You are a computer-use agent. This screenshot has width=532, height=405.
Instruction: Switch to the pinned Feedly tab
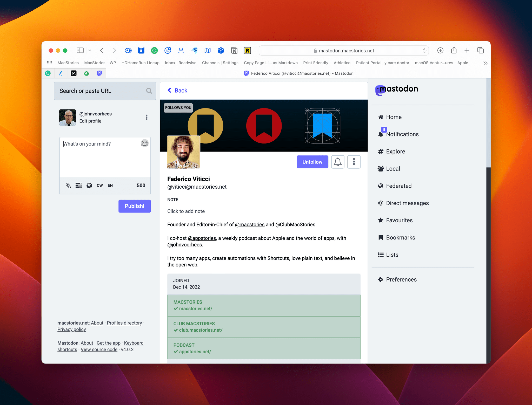[x=87, y=73]
